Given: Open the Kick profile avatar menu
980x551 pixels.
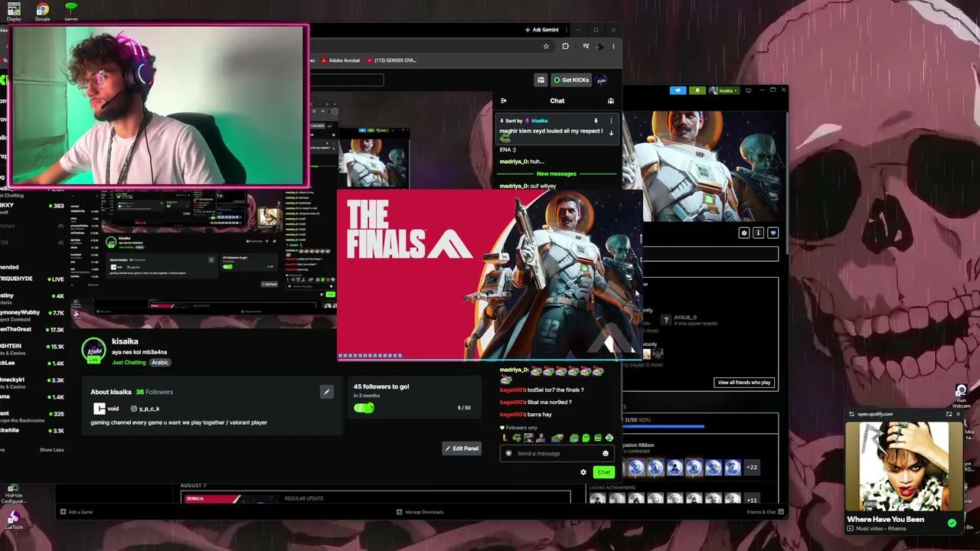Looking at the screenshot, I should tap(602, 80).
